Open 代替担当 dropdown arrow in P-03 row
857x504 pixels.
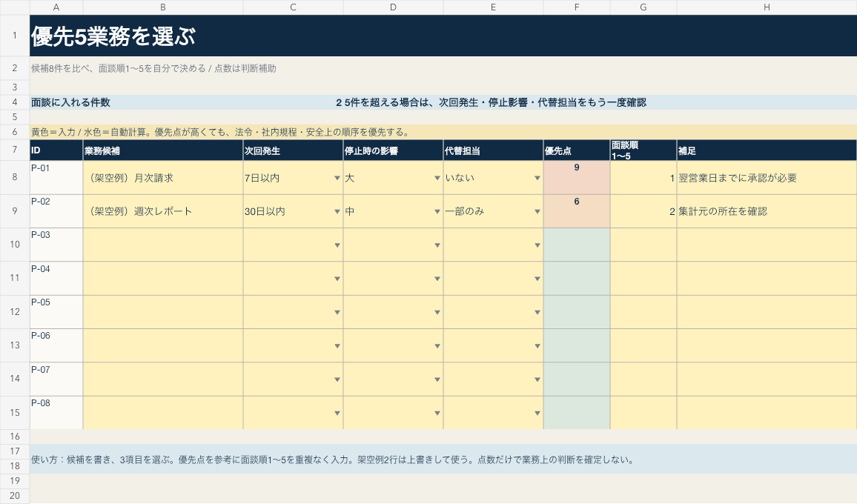click(x=537, y=245)
